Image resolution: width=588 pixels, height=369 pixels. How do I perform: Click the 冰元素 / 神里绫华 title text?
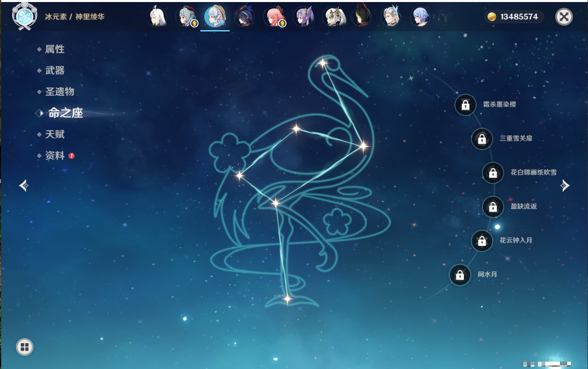click(x=75, y=17)
